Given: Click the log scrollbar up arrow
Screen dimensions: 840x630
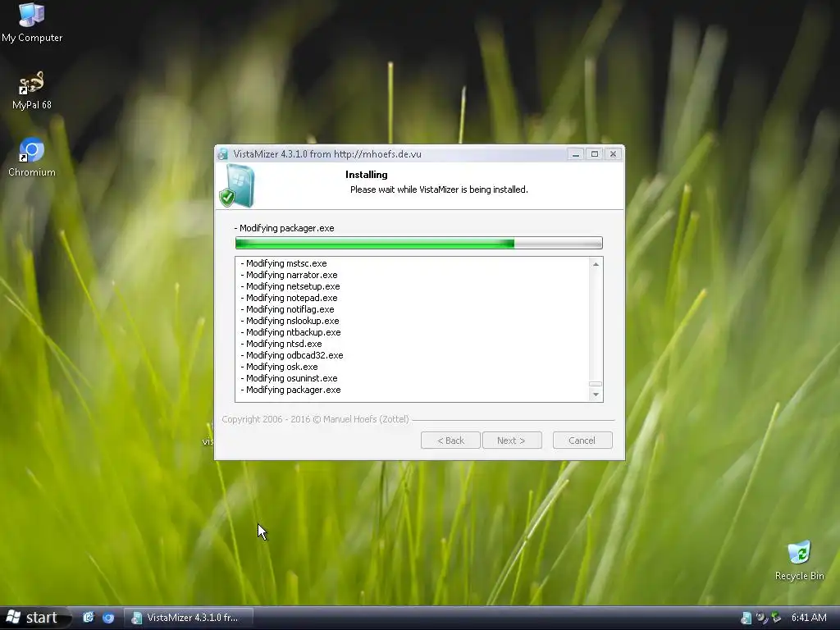Looking at the screenshot, I should click(x=596, y=264).
